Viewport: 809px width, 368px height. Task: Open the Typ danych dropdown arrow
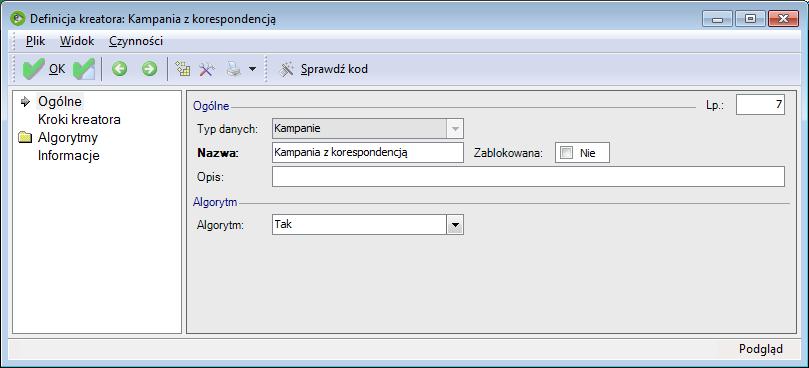(455, 129)
